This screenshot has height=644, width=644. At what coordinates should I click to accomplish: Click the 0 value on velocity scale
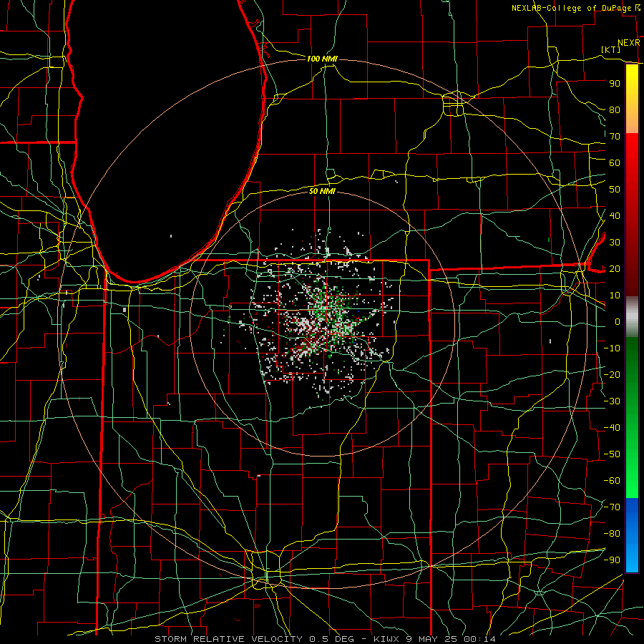(x=618, y=321)
